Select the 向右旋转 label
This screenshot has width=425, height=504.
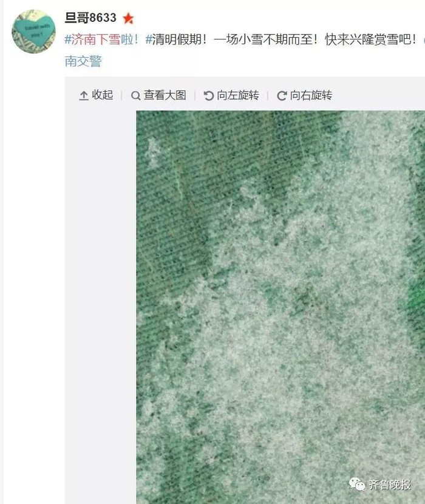tap(311, 95)
